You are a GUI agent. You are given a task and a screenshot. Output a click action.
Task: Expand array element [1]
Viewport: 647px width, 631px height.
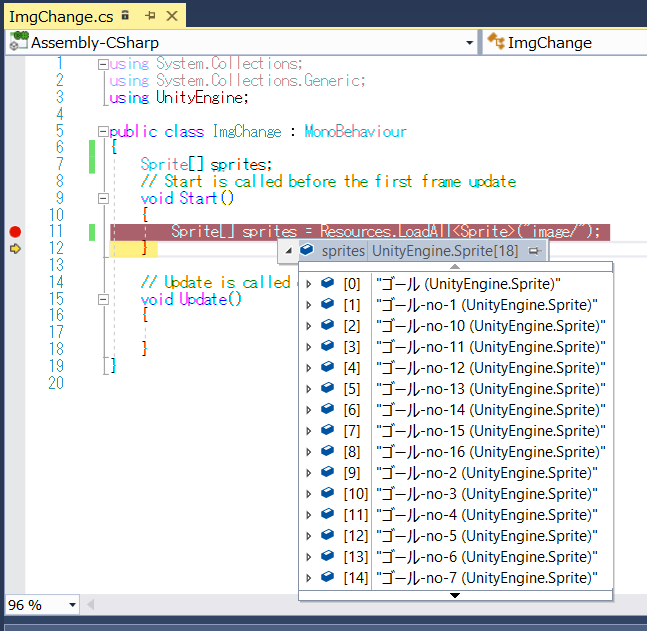(308, 305)
